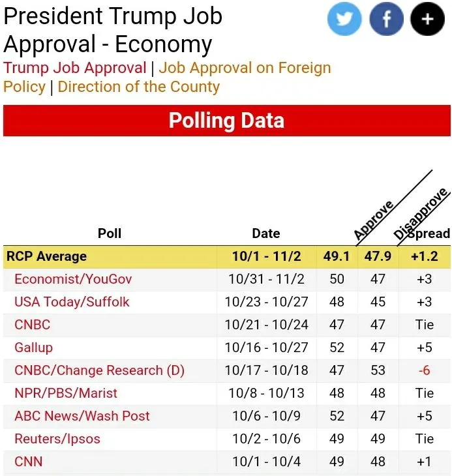Click the Date column header
The image size is (452, 476).
(x=266, y=233)
